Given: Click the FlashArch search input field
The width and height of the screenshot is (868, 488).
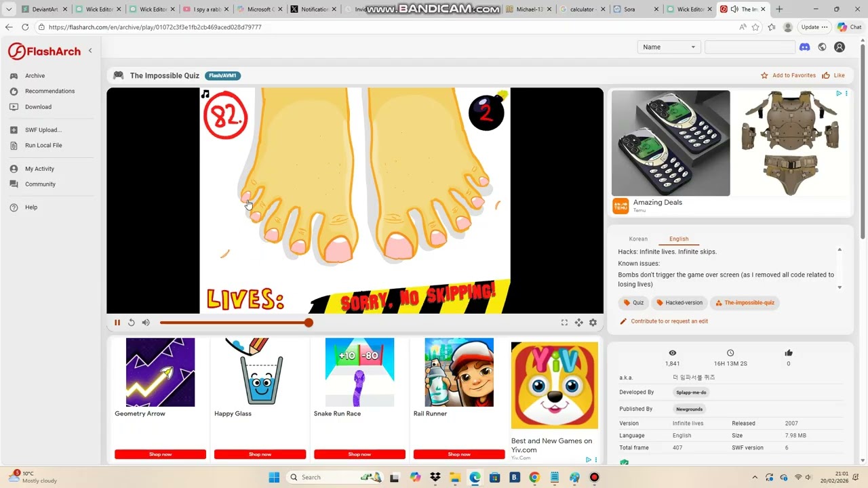Looking at the screenshot, I should (750, 47).
